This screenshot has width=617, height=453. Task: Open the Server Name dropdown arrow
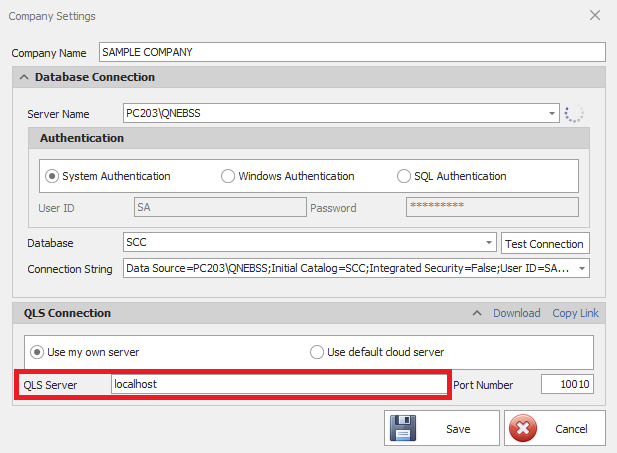[x=552, y=113]
